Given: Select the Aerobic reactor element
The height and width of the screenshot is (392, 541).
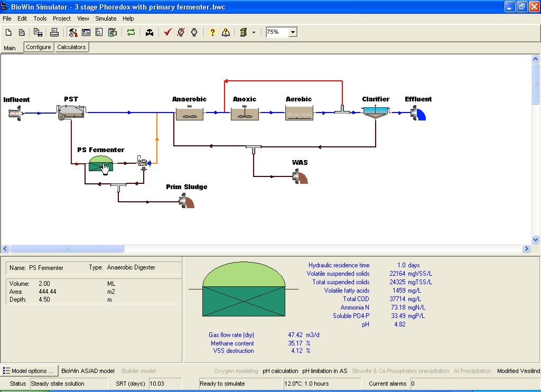Looking at the screenshot, I should click(299, 113).
